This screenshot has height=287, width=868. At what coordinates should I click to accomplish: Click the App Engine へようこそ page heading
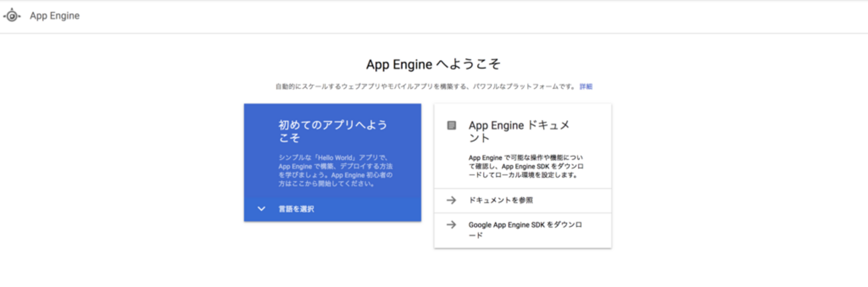click(434, 65)
